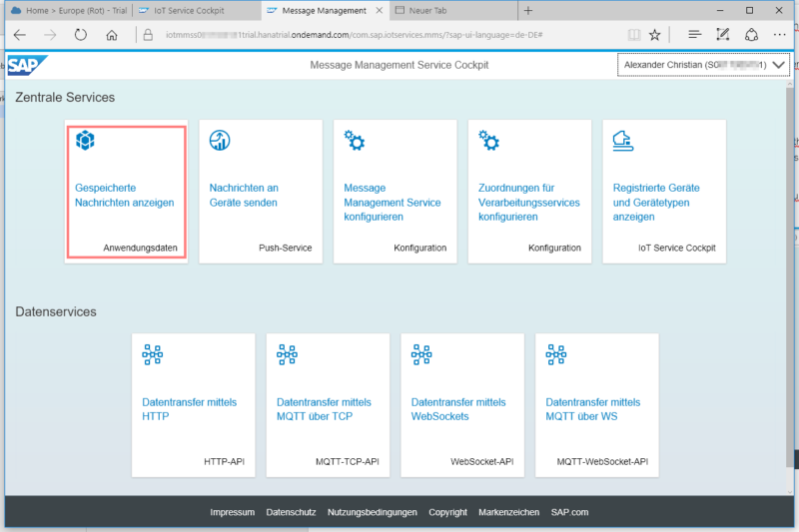Click the chart icon on Nachrichten an Geräte senden tile
This screenshot has height=532, width=799.
(x=220, y=140)
